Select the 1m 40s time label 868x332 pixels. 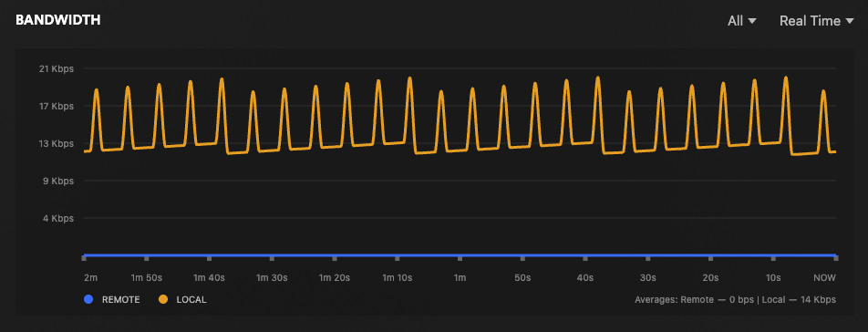[209, 277]
